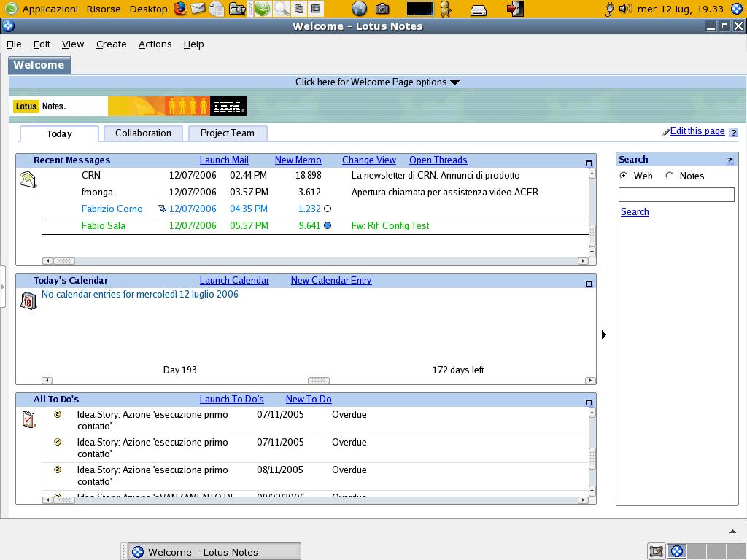Click the log out door icon

pyautogui.click(x=515, y=9)
